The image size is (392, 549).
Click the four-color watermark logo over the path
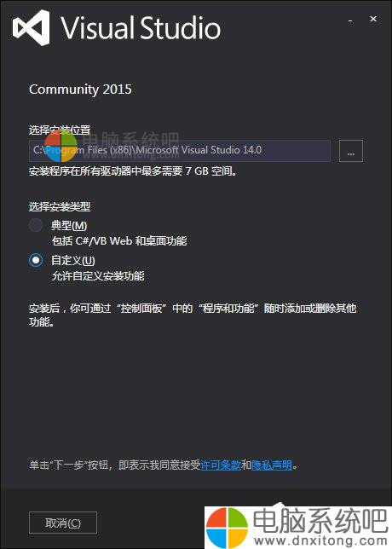coord(61,147)
